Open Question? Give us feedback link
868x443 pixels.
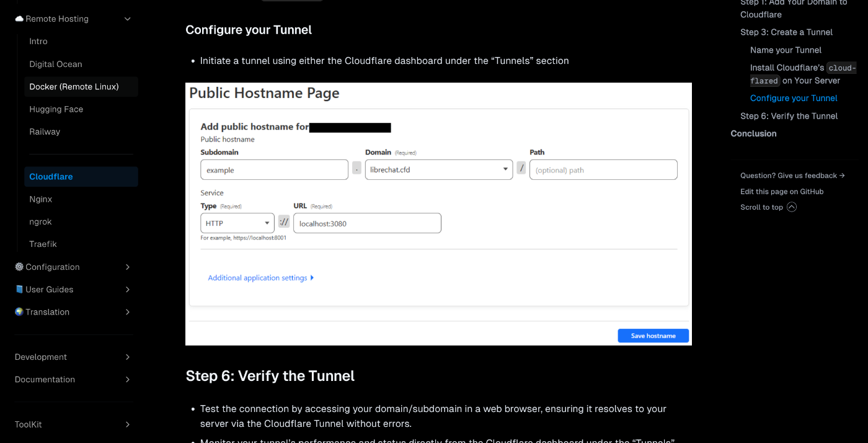pyautogui.click(x=792, y=176)
